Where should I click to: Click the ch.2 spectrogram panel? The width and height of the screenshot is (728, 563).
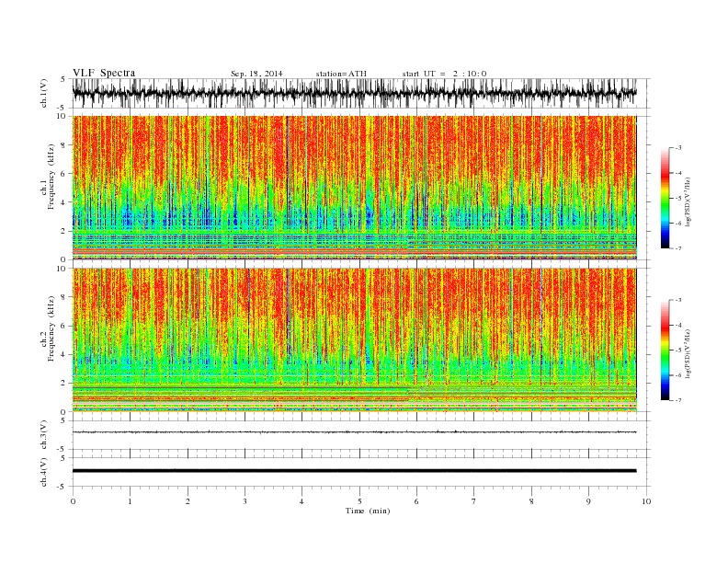coord(354,339)
